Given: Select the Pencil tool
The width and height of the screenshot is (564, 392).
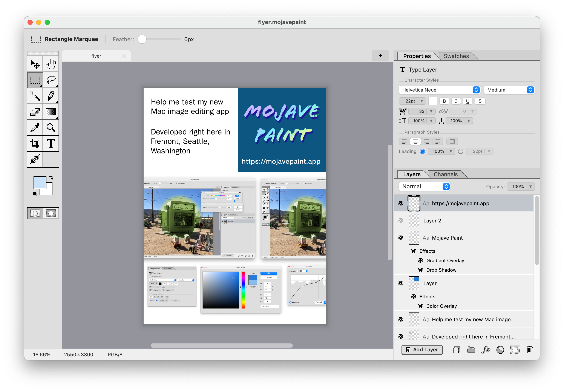Looking at the screenshot, I should [x=51, y=96].
